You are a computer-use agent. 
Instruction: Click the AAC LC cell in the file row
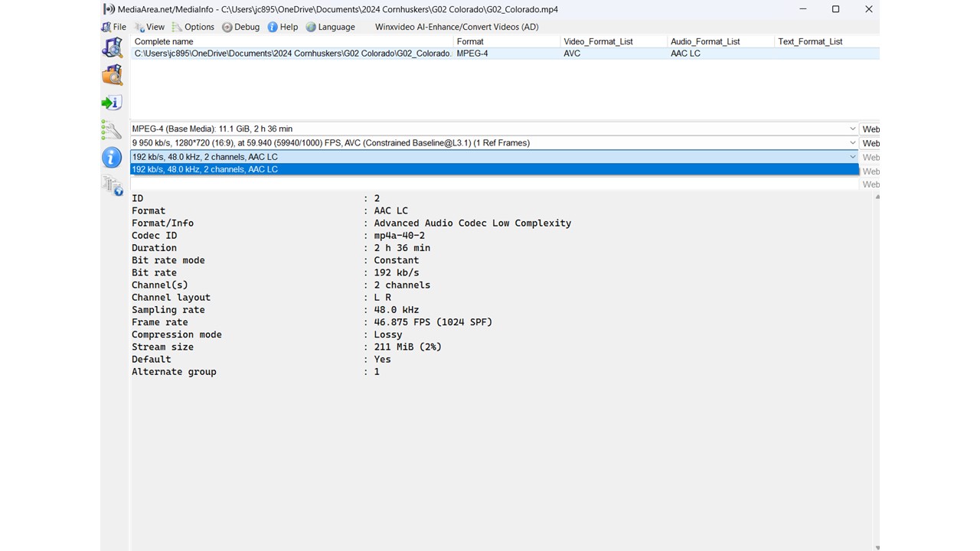(685, 54)
